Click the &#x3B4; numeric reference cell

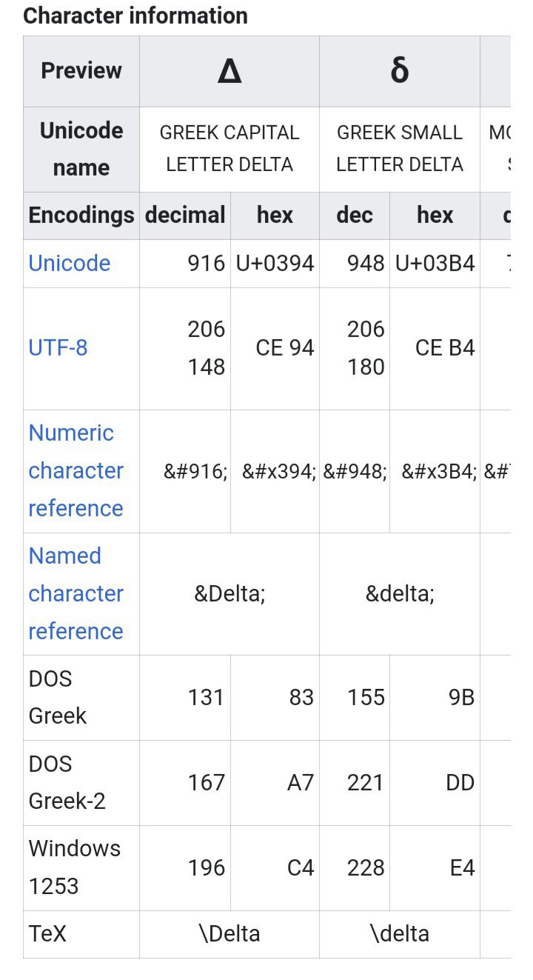tap(439, 471)
